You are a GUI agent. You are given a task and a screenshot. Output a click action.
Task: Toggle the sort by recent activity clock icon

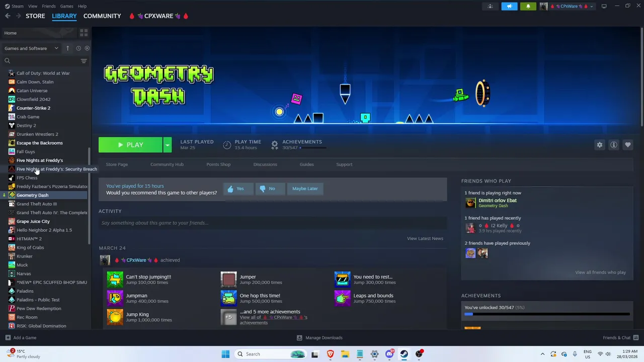(x=78, y=48)
